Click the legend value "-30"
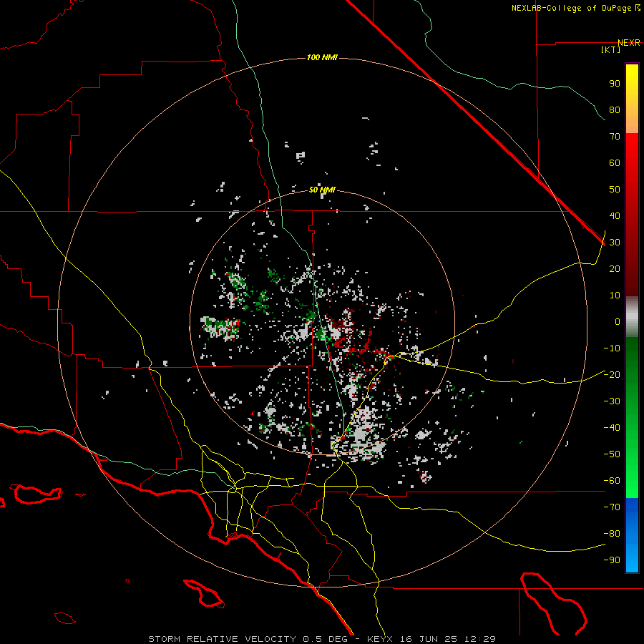The image size is (644, 644). pos(612,401)
